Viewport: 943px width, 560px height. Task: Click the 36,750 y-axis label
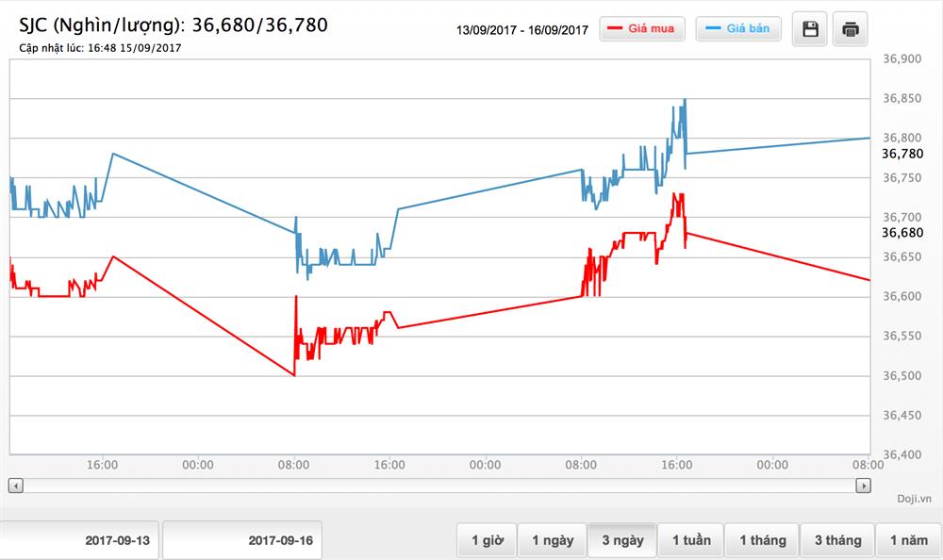click(x=902, y=178)
